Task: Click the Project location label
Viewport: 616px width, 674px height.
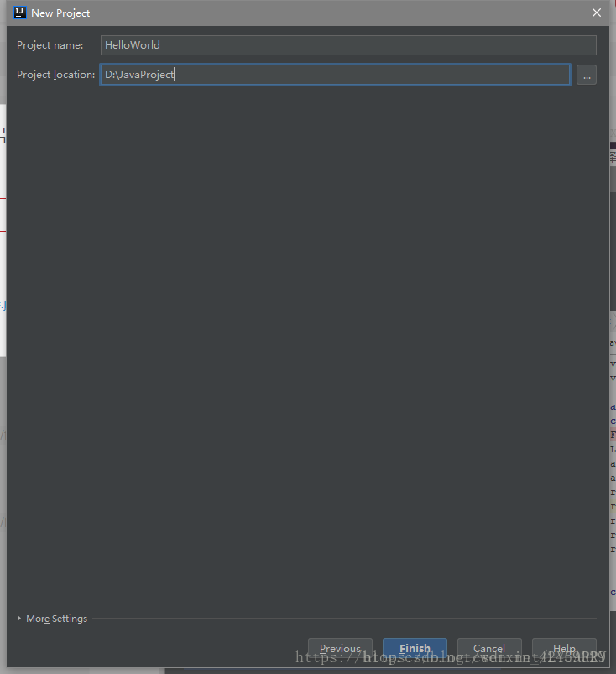Action: (56, 75)
